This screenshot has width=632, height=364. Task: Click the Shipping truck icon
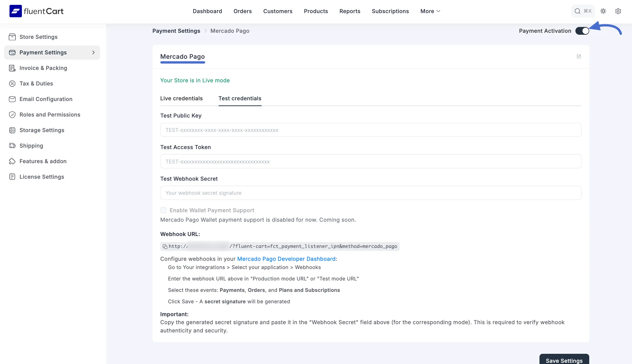point(12,145)
